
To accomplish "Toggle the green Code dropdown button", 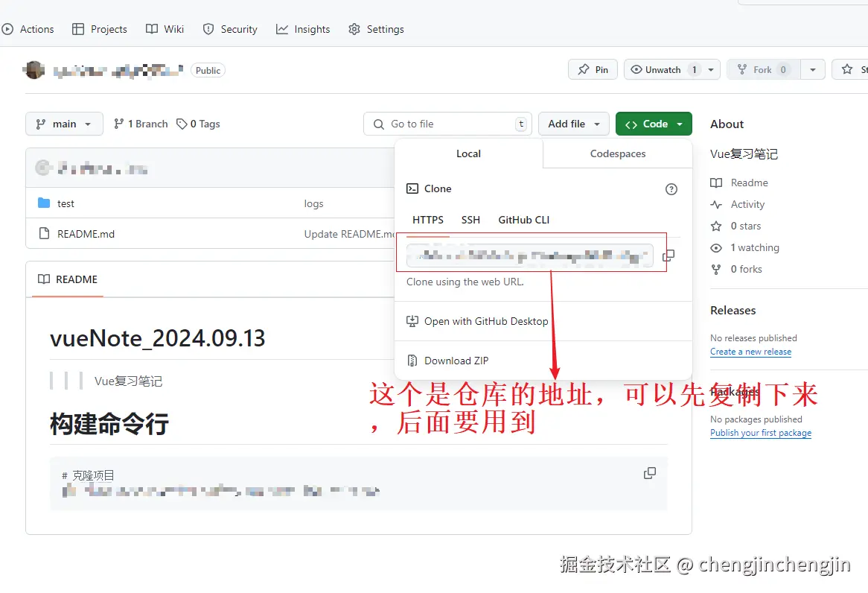I will pos(654,124).
